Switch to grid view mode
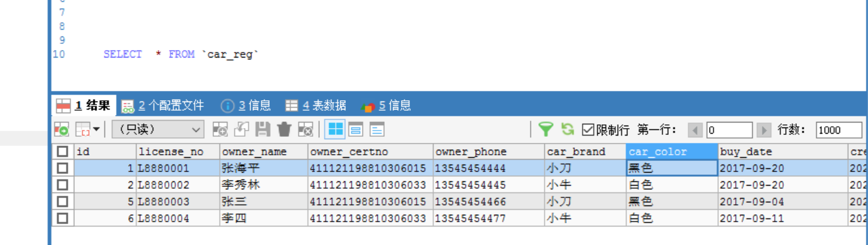 [335, 129]
